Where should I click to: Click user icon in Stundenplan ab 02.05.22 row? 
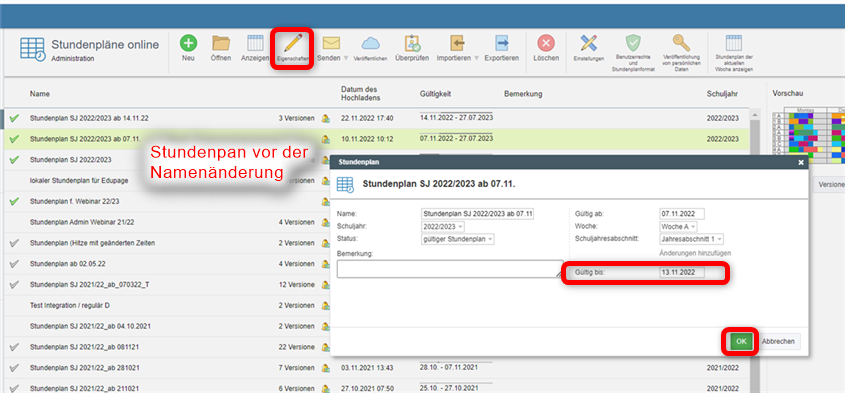[325, 264]
